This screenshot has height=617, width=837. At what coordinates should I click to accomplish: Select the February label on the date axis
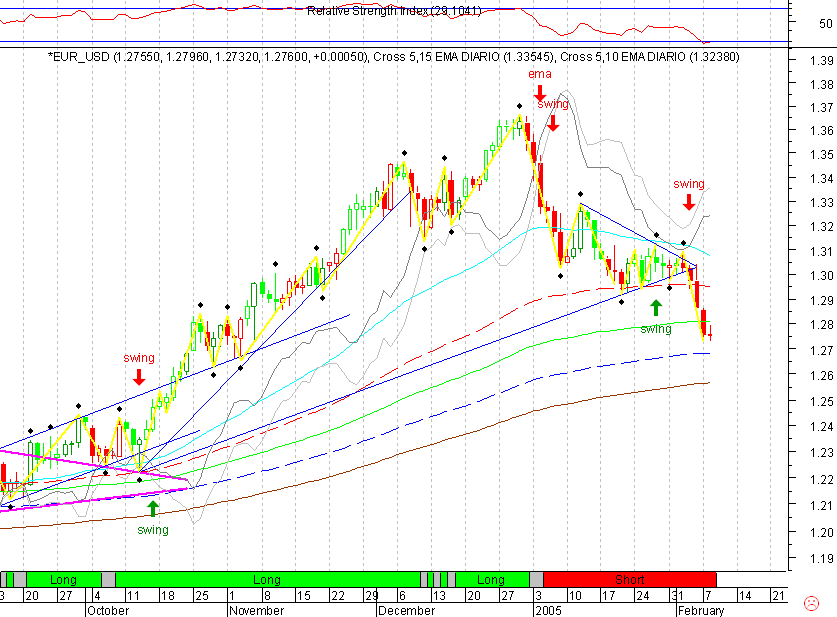point(701,610)
